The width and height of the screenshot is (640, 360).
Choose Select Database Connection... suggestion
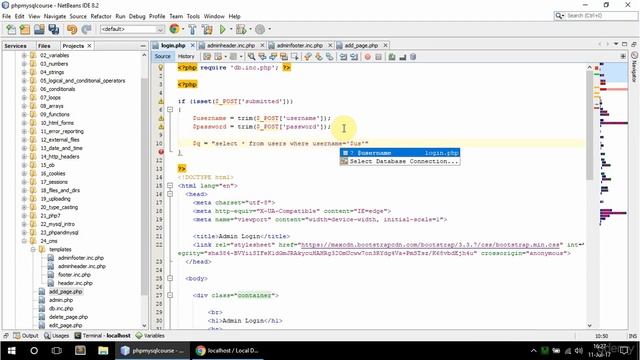(400, 161)
